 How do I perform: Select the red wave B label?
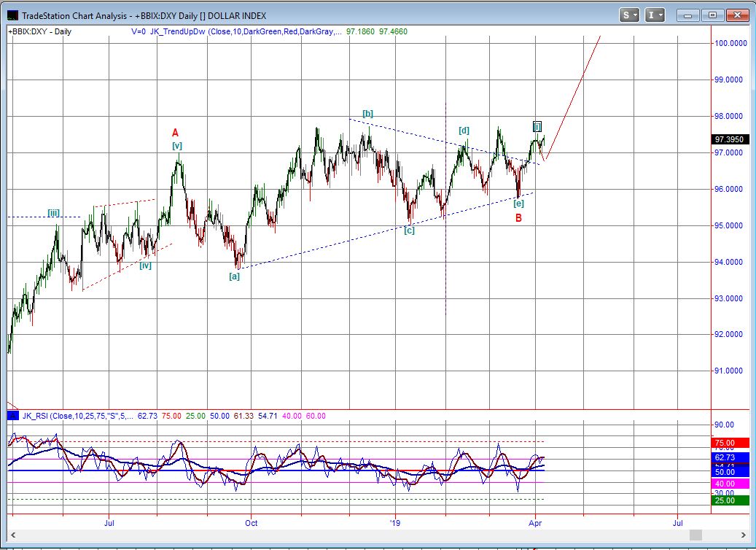point(518,218)
